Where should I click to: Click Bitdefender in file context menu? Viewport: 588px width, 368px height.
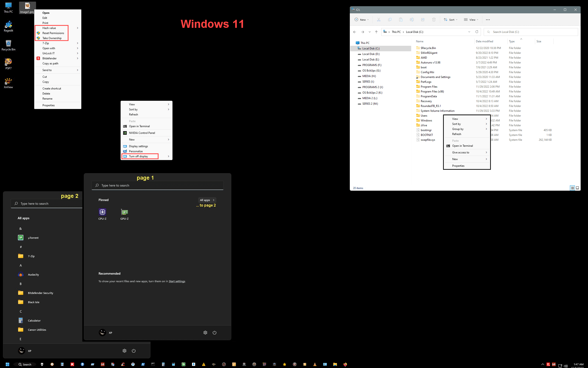[x=58, y=58]
